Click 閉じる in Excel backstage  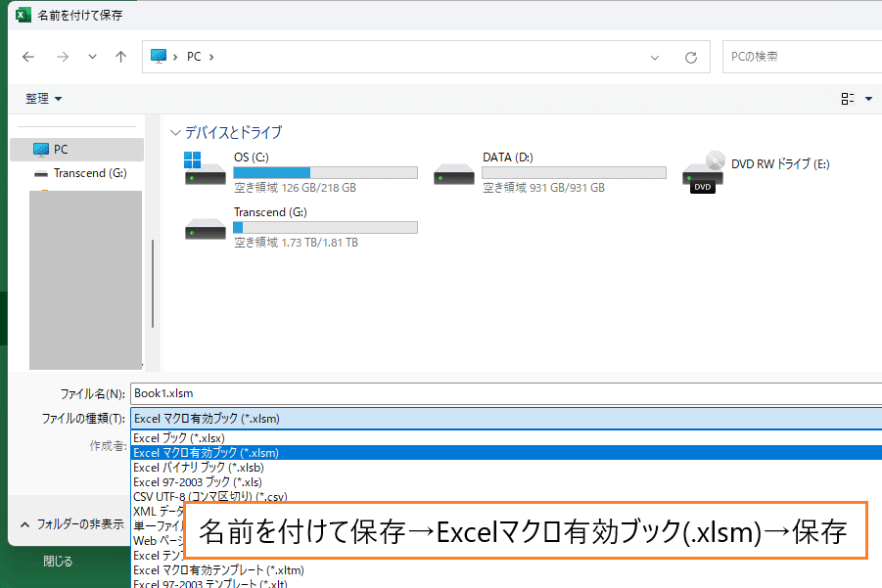point(58,562)
